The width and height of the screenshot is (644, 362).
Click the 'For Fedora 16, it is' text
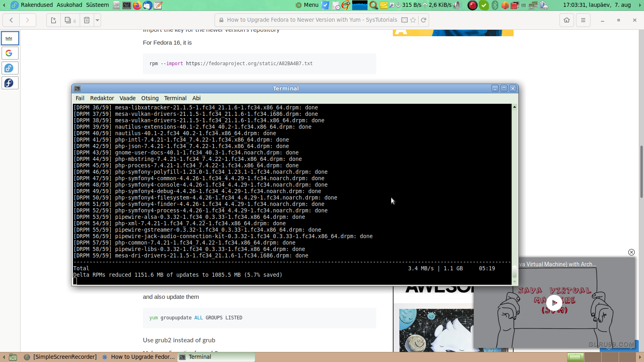pos(167,43)
